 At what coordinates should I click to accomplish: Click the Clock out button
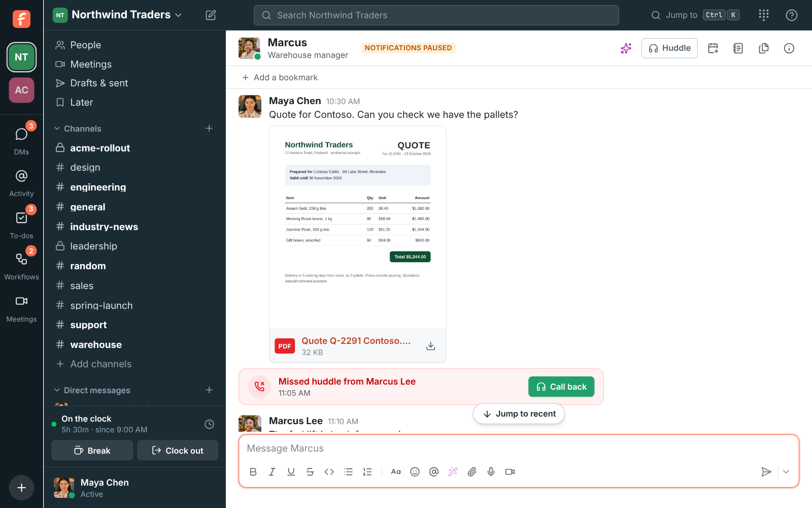point(178,451)
